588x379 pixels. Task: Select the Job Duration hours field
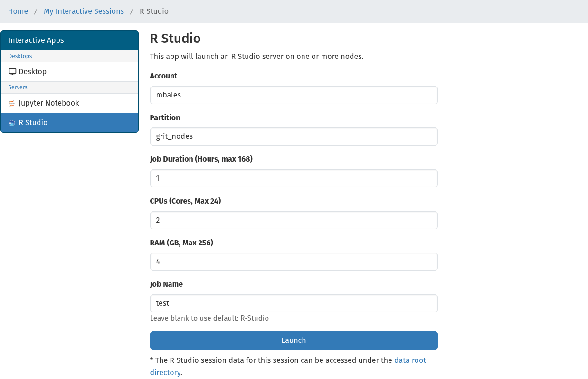[294, 178]
